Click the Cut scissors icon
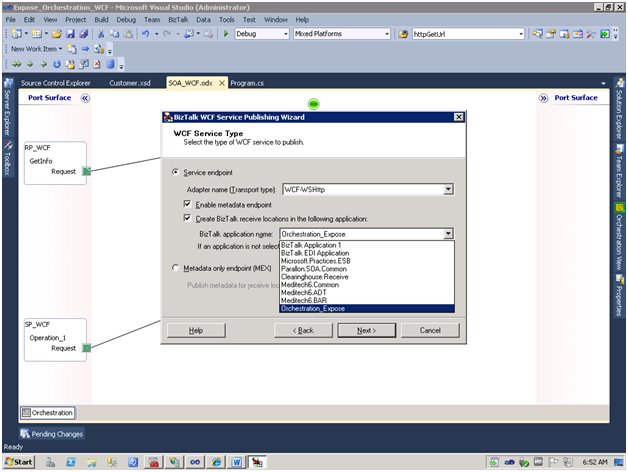Image resolution: width=628 pixels, height=472 pixels. point(101,34)
